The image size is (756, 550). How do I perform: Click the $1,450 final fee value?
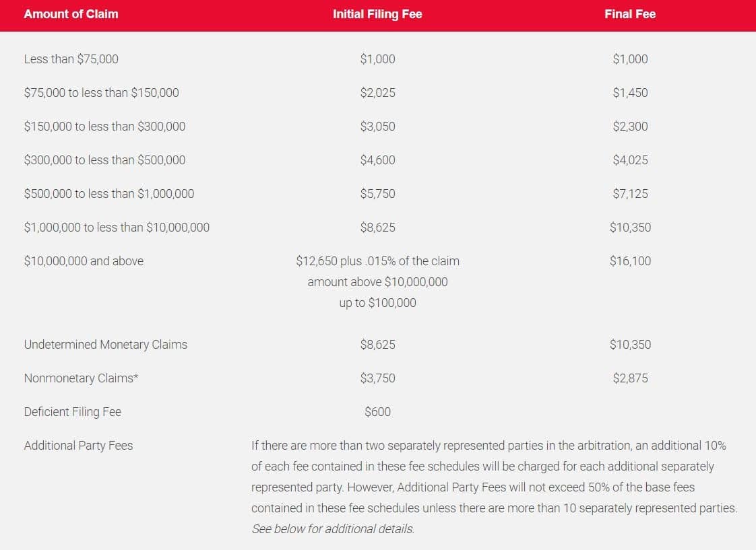coord(630,93)
